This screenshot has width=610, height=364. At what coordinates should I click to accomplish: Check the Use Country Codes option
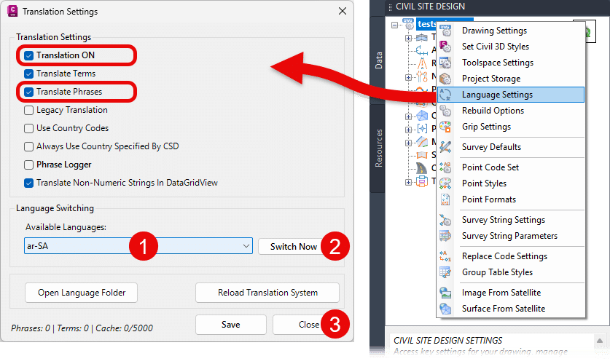click(x=29, y=129)
